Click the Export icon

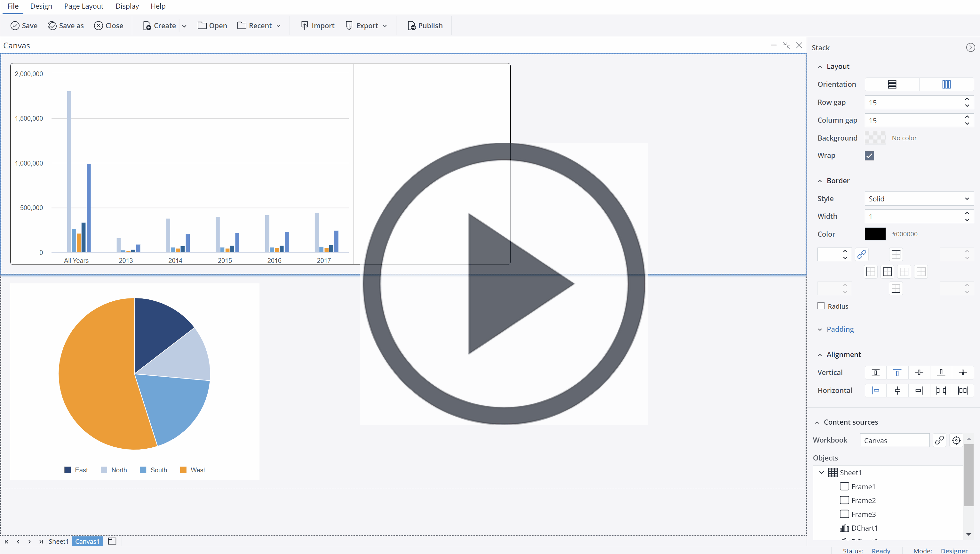350,26
